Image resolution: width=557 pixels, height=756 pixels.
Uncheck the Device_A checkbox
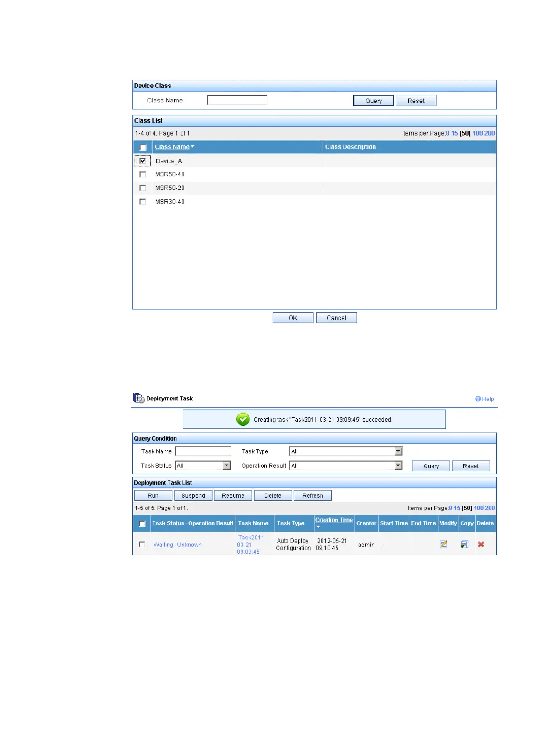143,160
